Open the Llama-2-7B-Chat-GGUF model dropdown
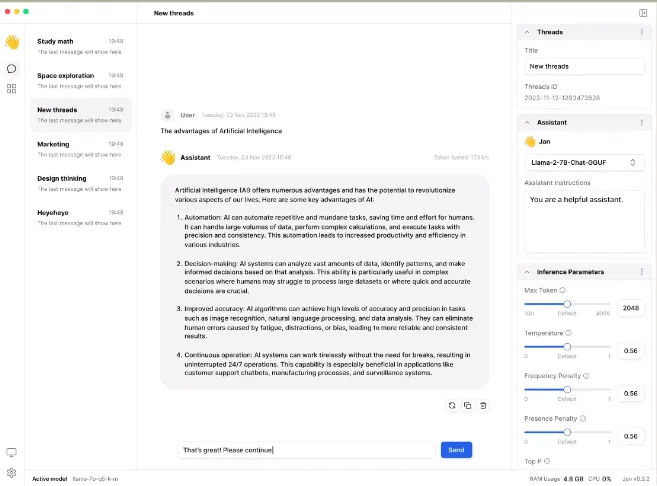The height and width of the screenshot is (486, 657). (584, 163)
